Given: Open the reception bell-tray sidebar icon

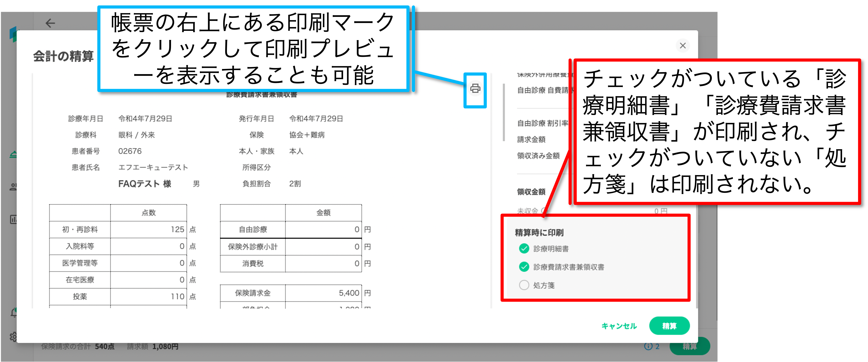Looking at the screenshot, I should pos(13,154).
